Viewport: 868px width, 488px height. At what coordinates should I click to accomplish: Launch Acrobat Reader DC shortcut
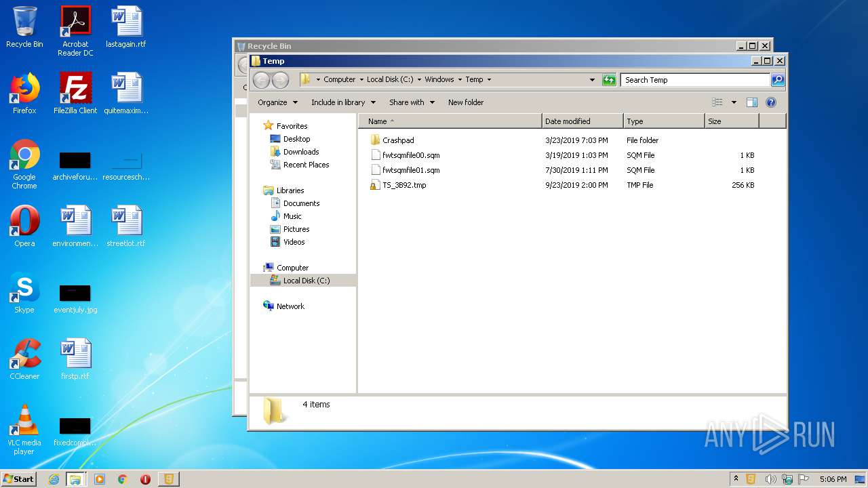tap(75, 30)
